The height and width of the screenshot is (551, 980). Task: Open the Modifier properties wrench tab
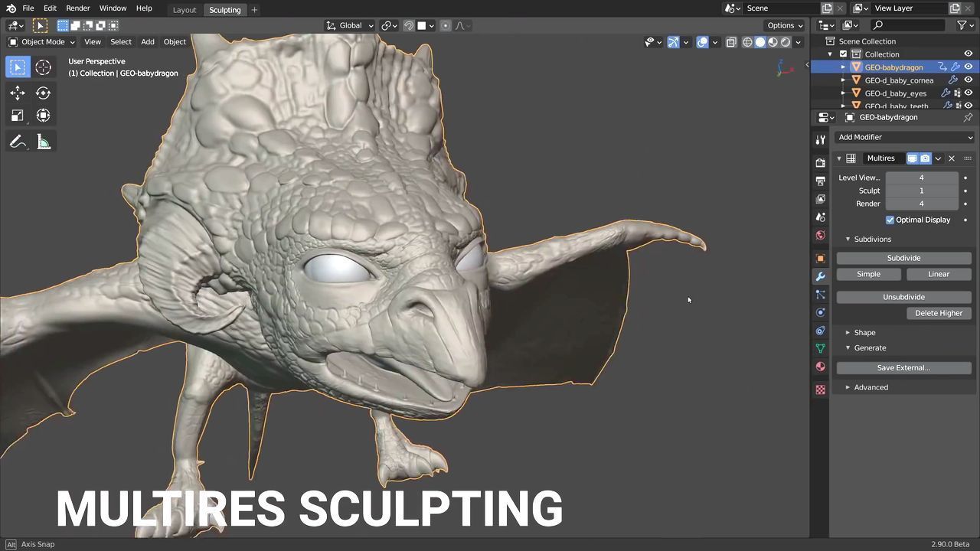821,276
